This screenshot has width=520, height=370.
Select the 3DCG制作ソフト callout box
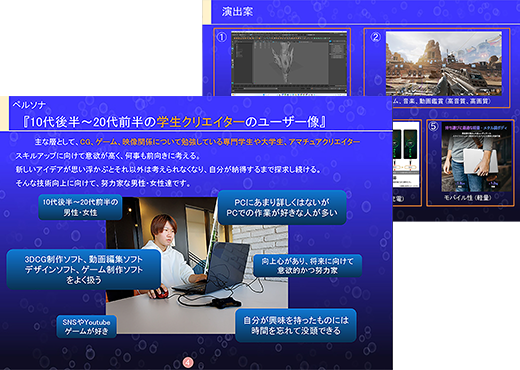(x=84, y=269)
